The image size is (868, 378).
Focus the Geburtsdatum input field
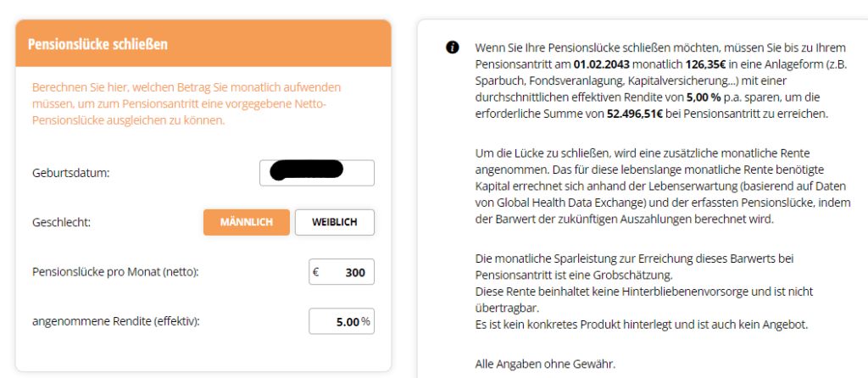click(x=317, y=173)
